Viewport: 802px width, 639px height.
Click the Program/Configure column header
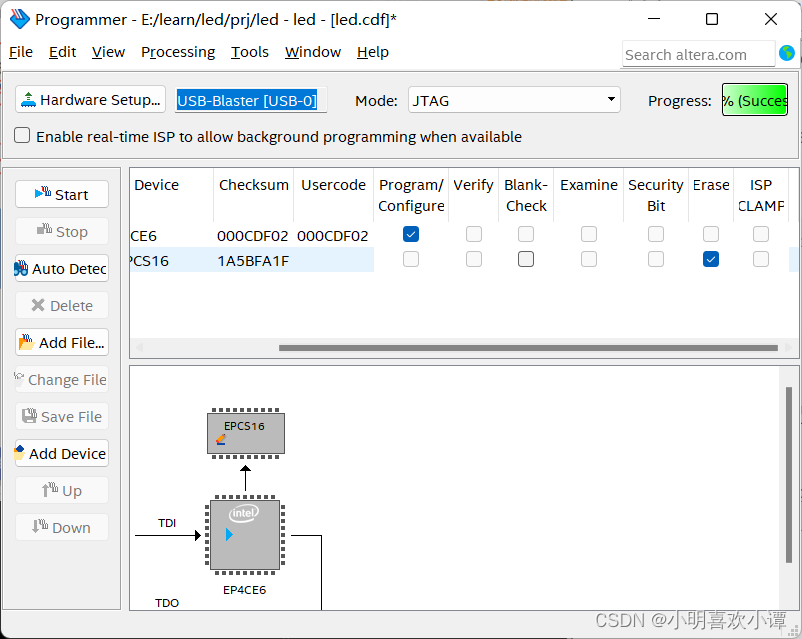click(x=411, y=195)
